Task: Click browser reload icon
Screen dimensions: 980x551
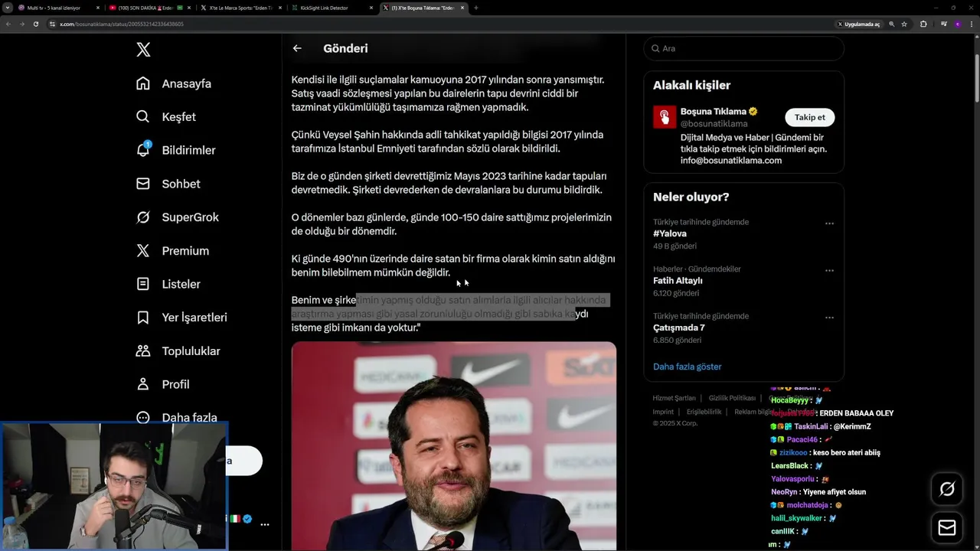Action: click(x=36, y=24)
